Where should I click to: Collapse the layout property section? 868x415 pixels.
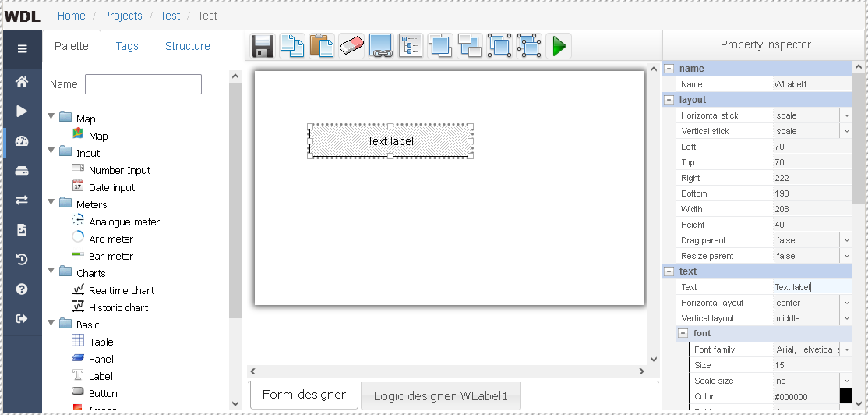670,100
